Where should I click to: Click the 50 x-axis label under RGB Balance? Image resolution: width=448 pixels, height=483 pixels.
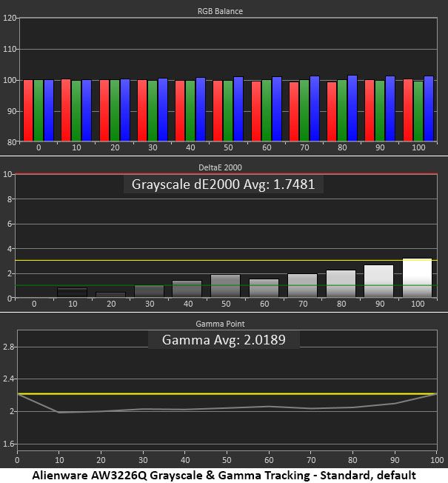click(x=228, y=147)
